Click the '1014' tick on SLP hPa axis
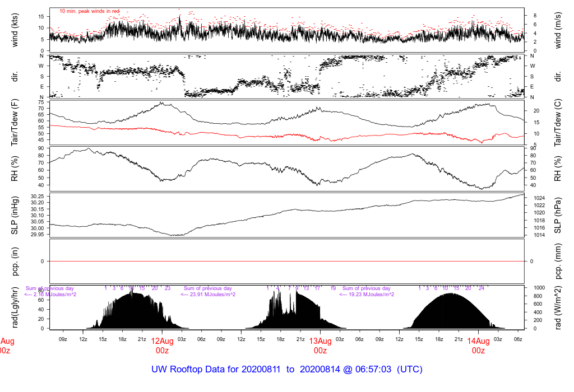This screenshot has width=574, height=392. pos(539,235)
